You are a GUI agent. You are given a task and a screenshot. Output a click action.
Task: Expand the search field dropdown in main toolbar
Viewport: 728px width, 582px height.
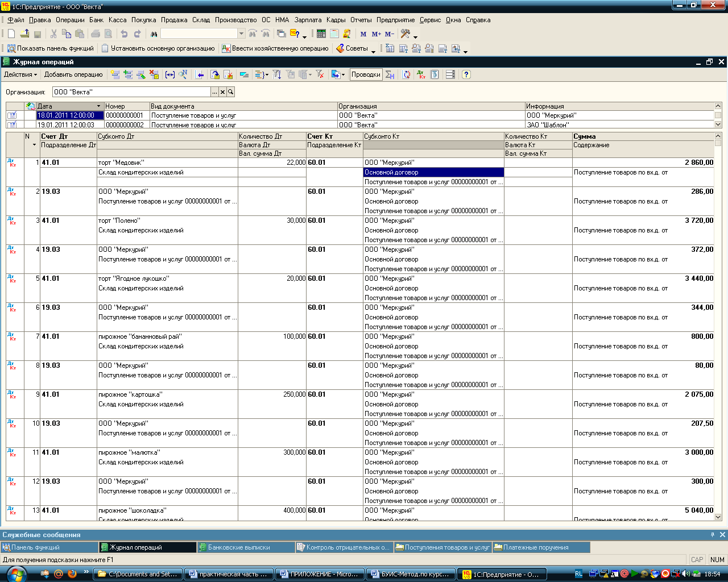tap(241, 34)
